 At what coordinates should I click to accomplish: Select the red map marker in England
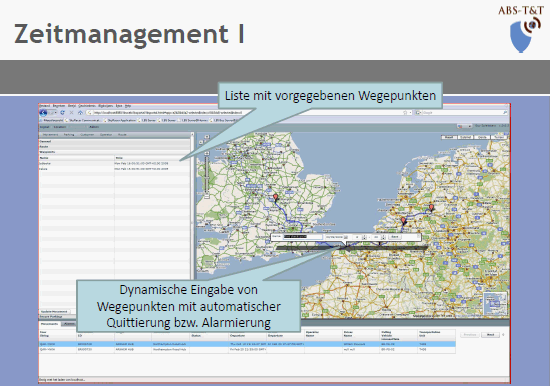275,198
